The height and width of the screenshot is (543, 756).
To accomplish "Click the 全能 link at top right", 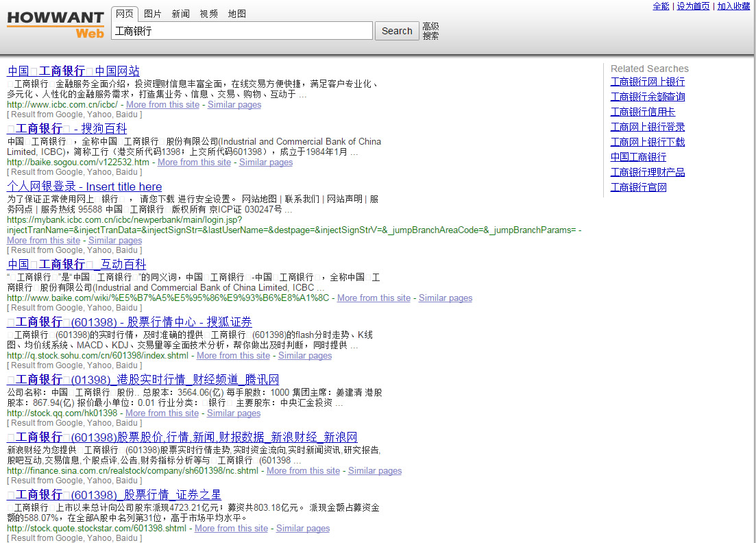I will 661,5.
